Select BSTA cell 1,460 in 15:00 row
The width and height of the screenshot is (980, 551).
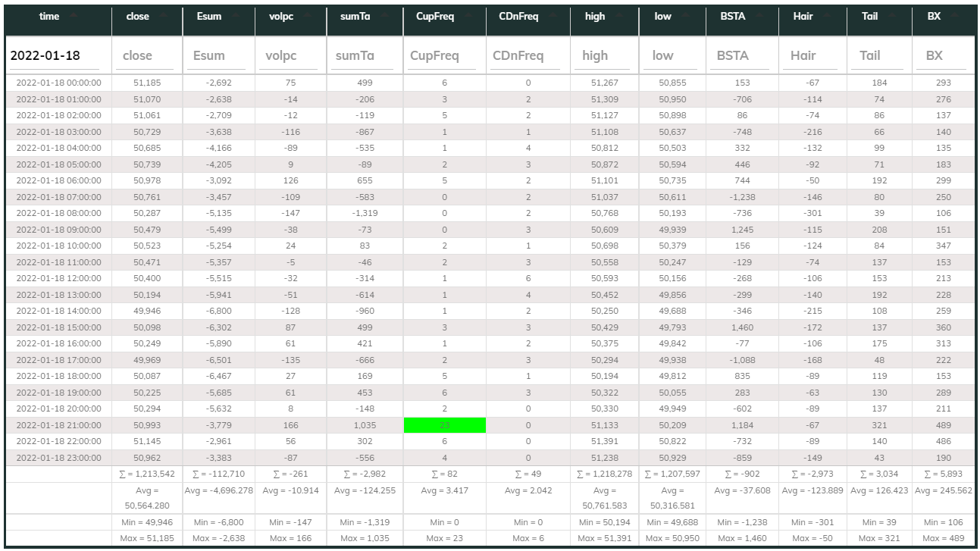pyautogui.click(x=742, y=327)
